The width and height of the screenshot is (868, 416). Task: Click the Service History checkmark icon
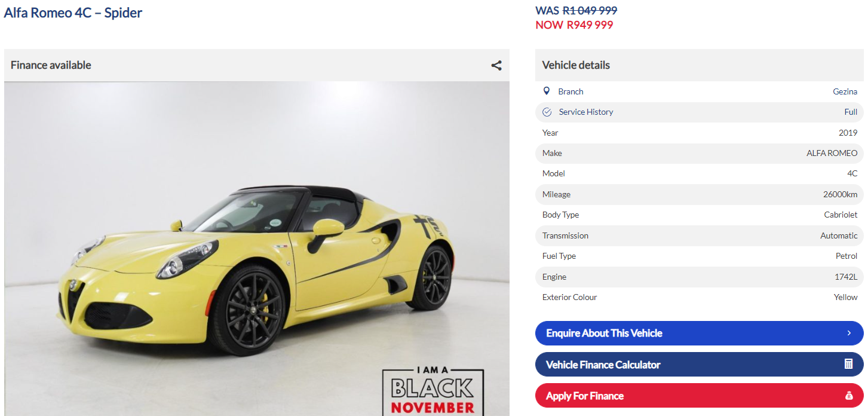tap(547, 112)
